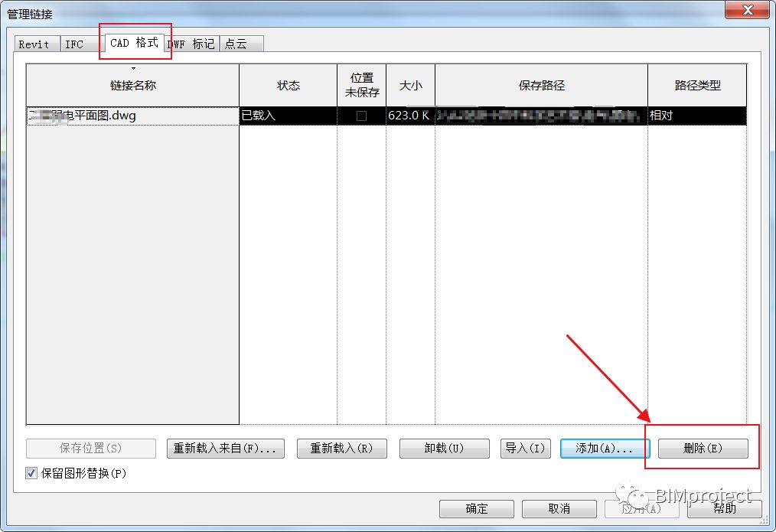This screenshot has width=776, height=532.
Task: Open the DWF 标记 tab
Action: pos(192,44)
